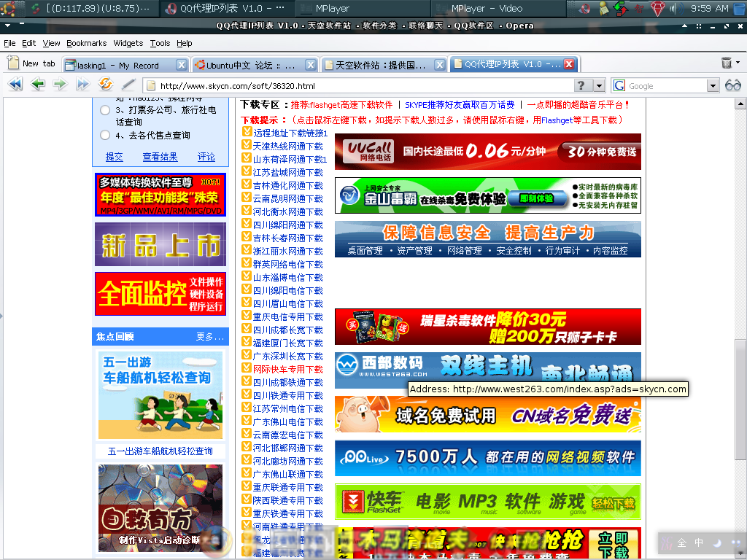Click the glasses view icon beside search box
This screenshot has height=560, width=747.
(733, 85)
